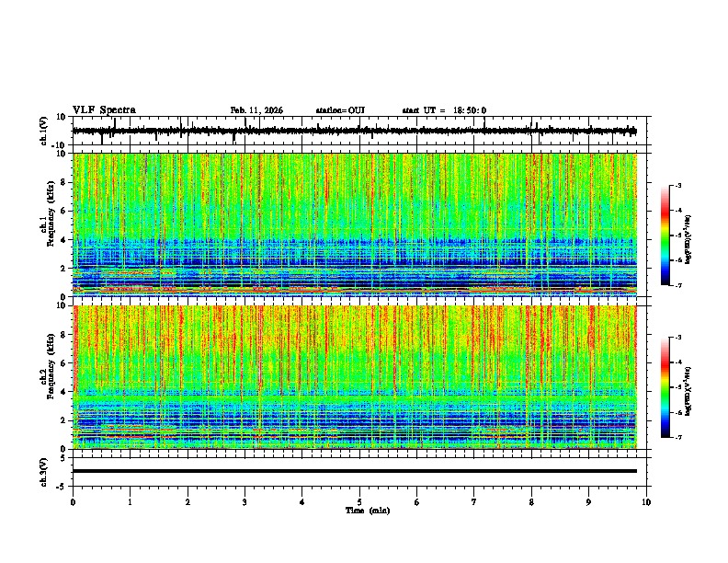The height and width of the screenshot is (563, 728).
Task: Click tick label 1 on the Time axis
Action: point(130,502)
